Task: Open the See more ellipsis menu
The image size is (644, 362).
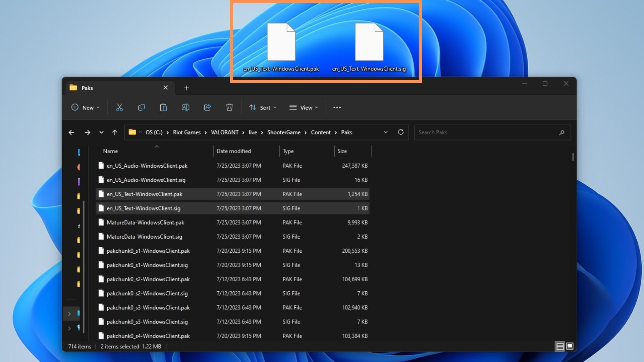Action: tap(337, 108)
